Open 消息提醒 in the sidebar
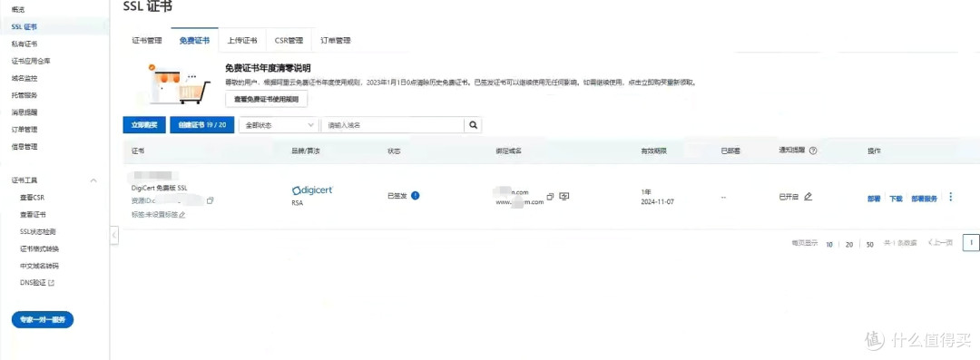This screenshot has width=980, height=360. (x=24, y=112)
